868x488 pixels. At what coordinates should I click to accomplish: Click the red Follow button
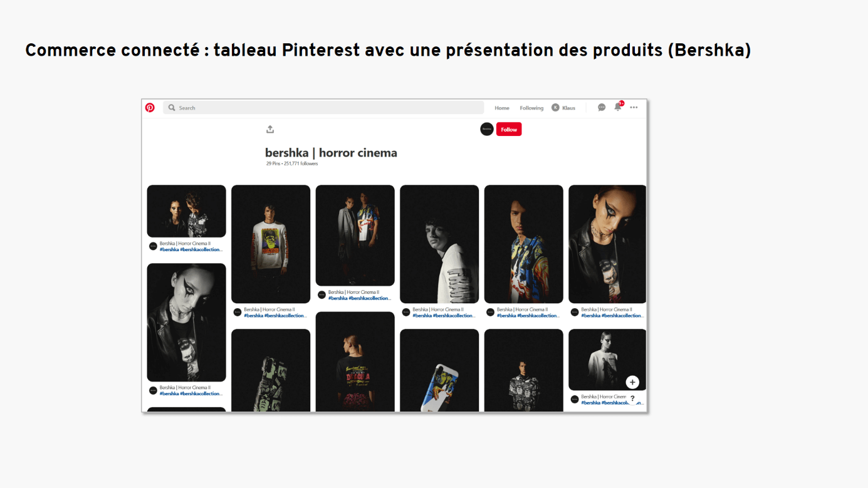509,129
